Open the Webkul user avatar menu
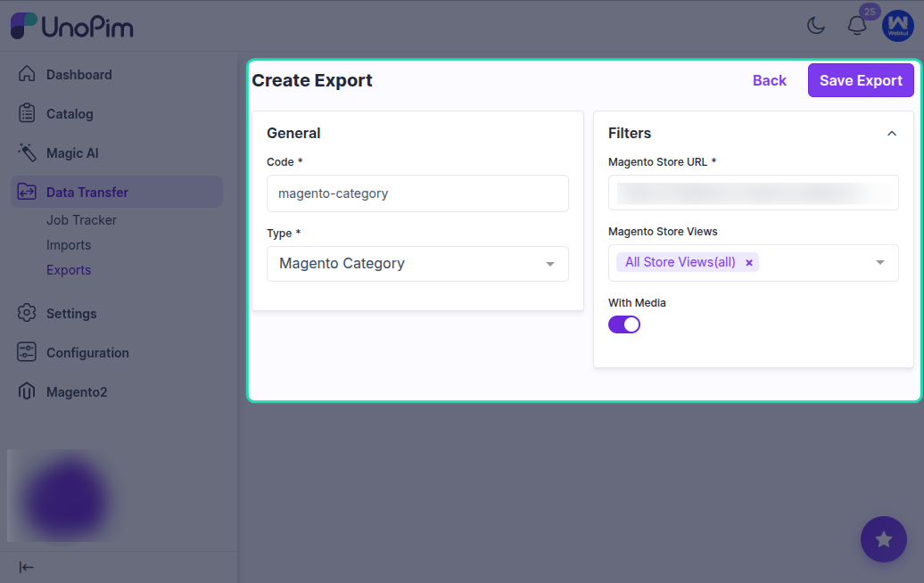The height and width of the screenshot is (583, 924). (897, 26)
